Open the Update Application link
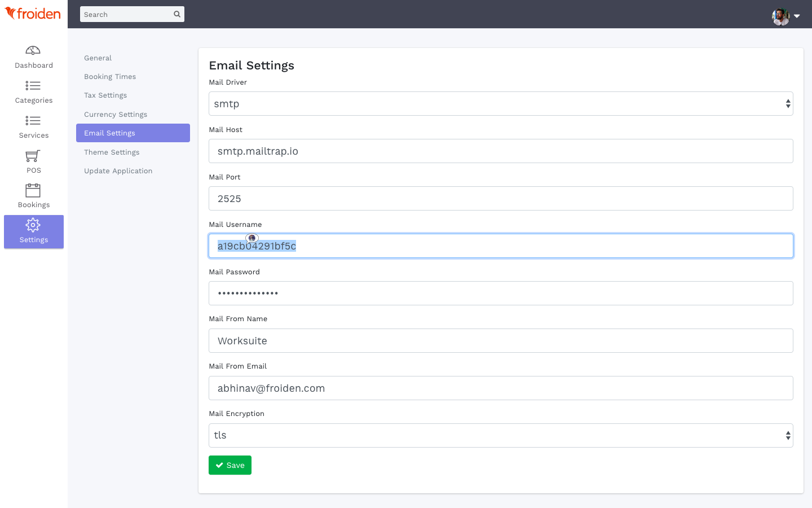 click(x=118, y=171)
